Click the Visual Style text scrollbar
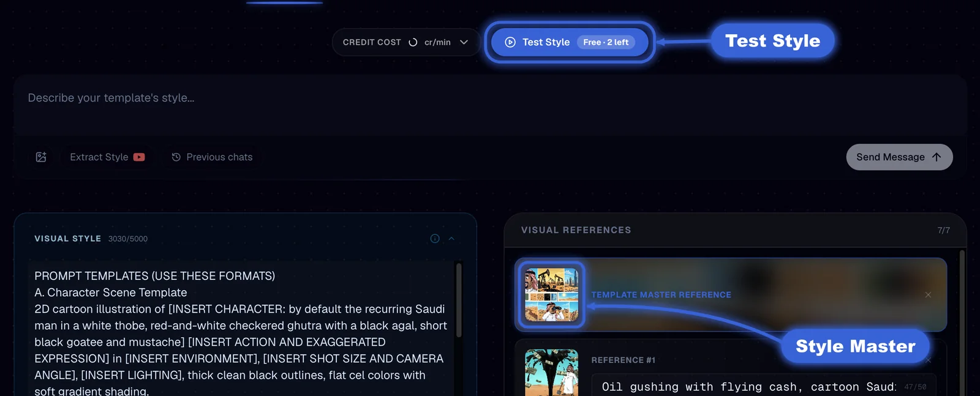The image size is (980, 396). [x=459, y=300]
